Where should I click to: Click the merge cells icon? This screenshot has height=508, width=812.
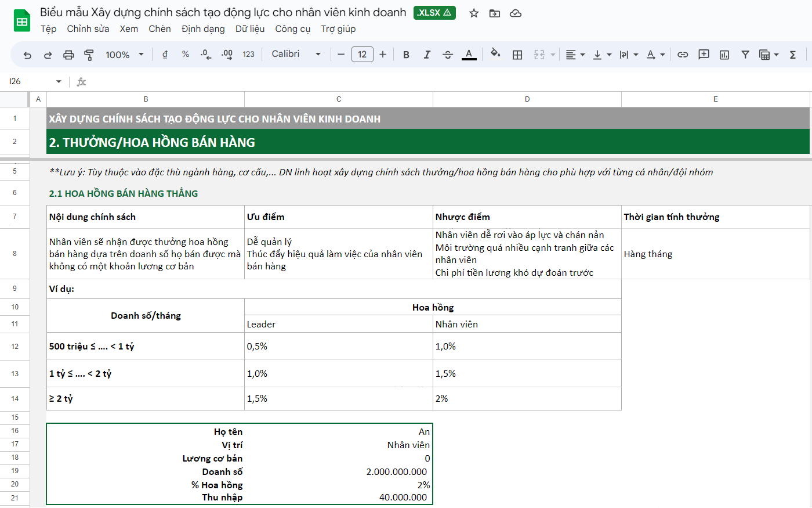539,55
